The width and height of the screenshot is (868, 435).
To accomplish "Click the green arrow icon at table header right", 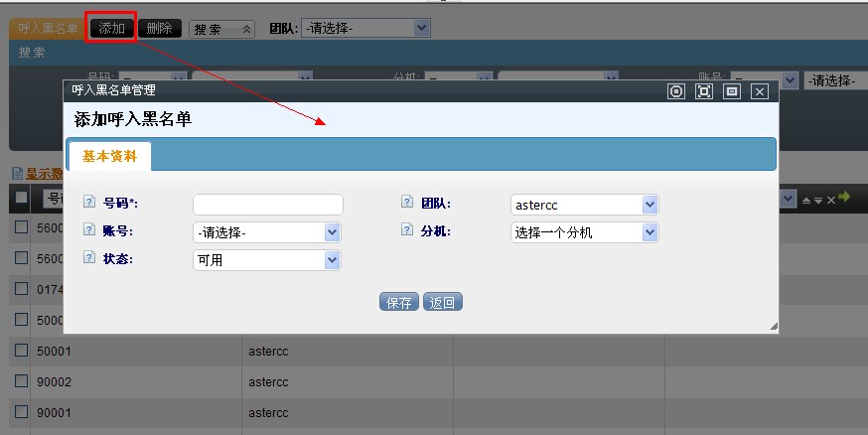I will click(845, 198).
